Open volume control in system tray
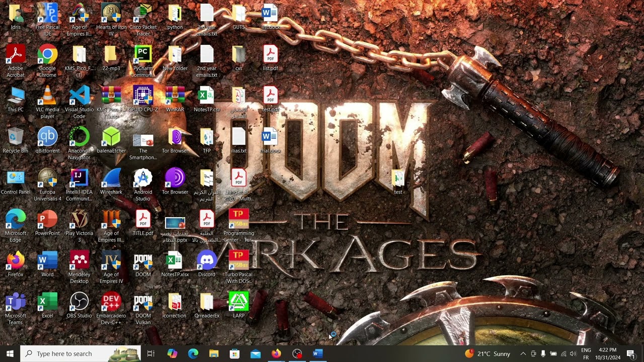This screenshot has width=644, height=362. 573,354
